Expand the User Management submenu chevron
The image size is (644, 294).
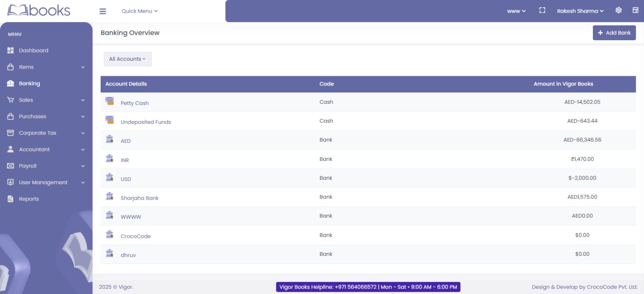(83, 183)
